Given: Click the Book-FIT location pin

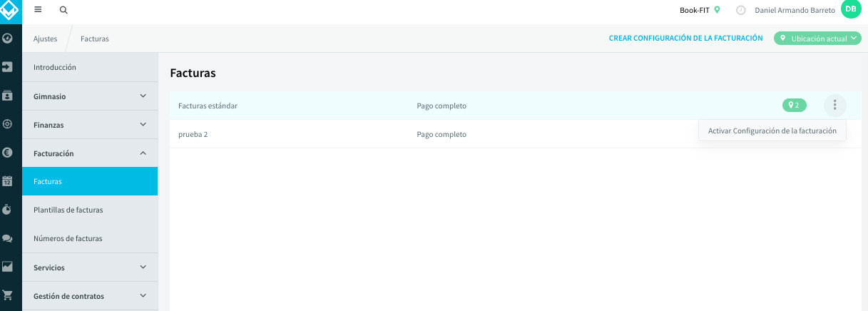Looking at the screenshot, I should coord(718,10).
